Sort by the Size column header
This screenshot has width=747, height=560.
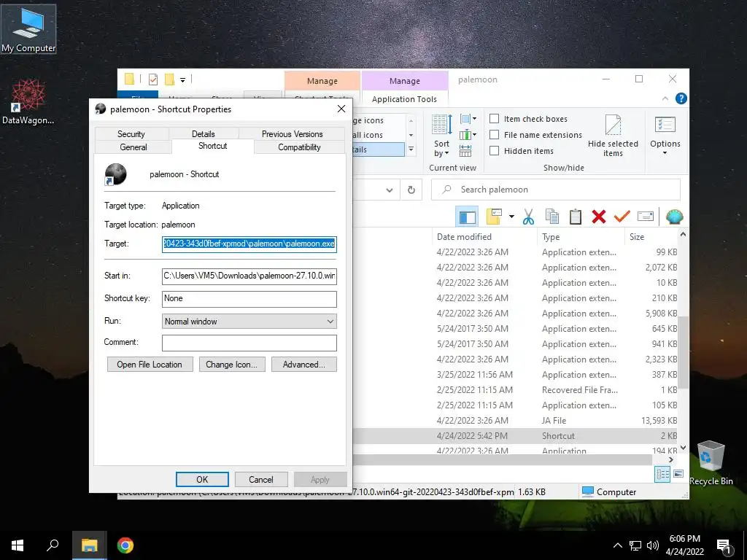click(x=650, y=237)
